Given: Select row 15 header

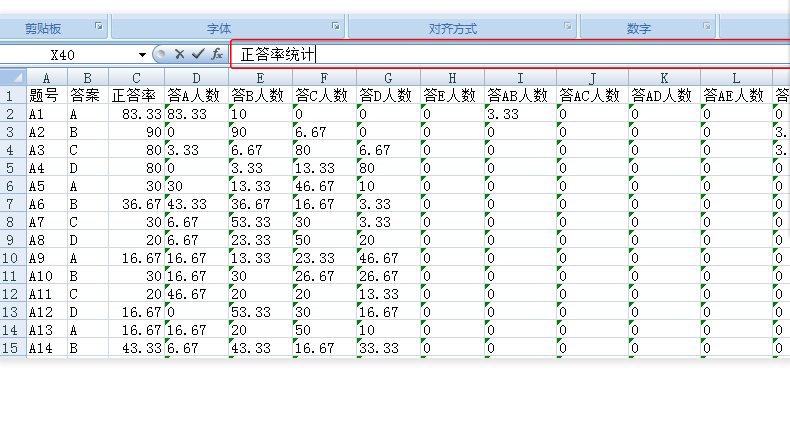Looking at the screenshot, I should (12, 347).
